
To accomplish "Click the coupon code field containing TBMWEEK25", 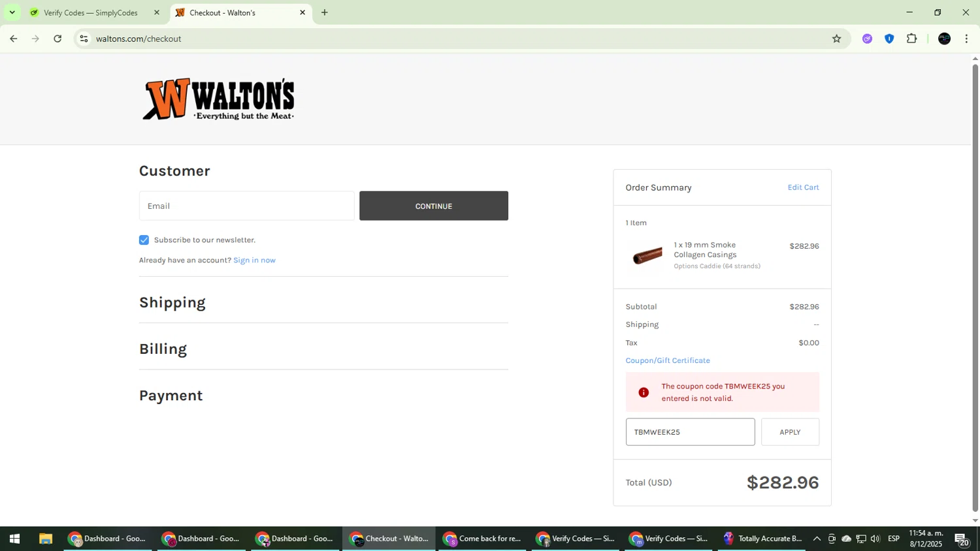I will [690, 432].
